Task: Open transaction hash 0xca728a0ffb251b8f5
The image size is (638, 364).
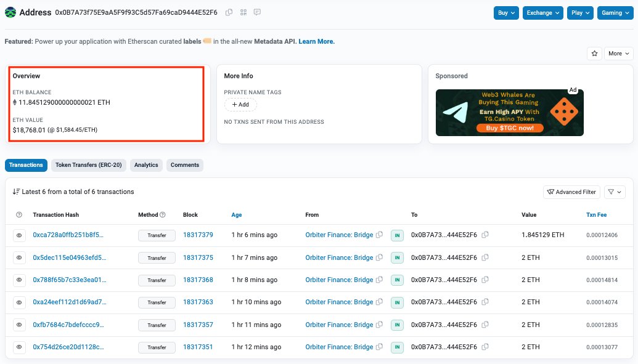Action: 68,235
